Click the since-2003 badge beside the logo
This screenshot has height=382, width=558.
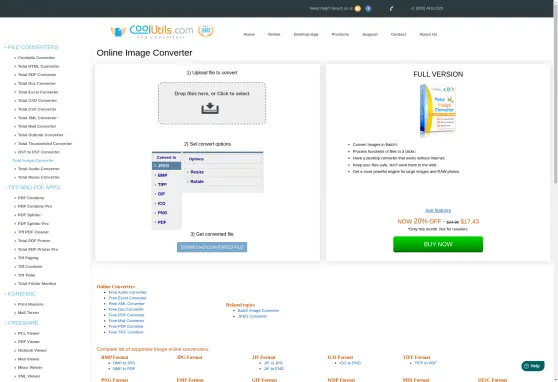206,31
